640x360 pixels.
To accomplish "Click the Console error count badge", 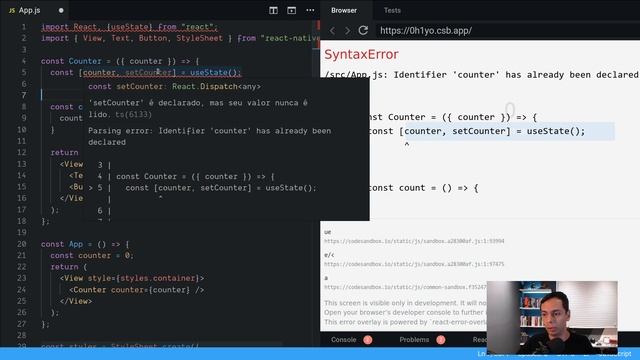I will (368, 340).
